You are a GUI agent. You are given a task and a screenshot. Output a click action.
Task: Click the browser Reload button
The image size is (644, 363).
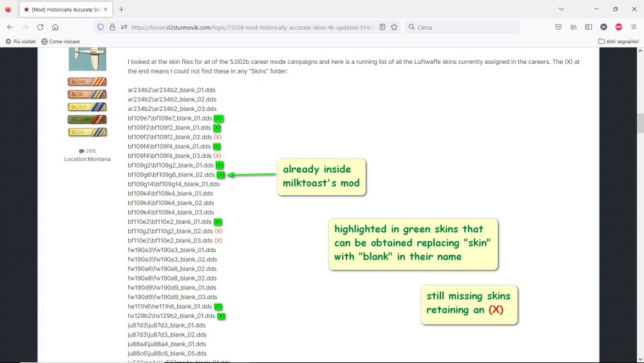coord(40,27)
